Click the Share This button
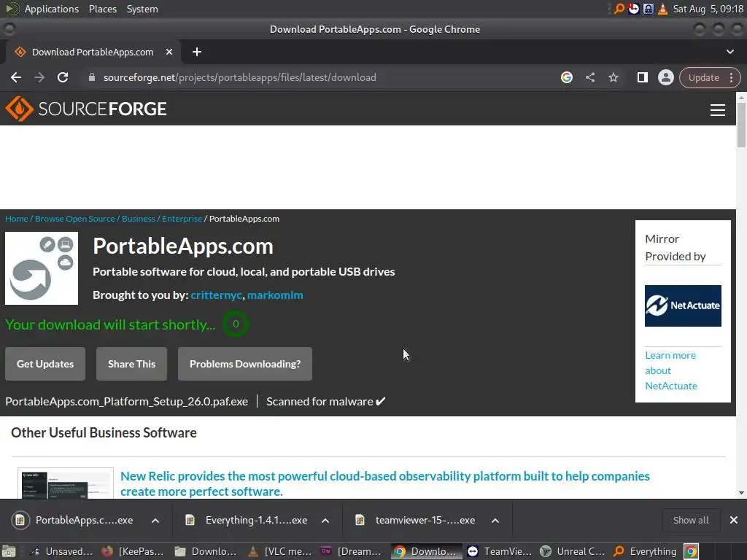This screenshot has width=747, height=560. (x=131, y=364)
